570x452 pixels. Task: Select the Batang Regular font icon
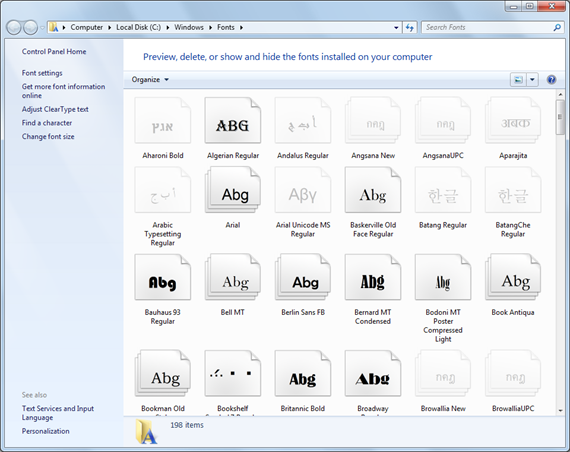[x=443, y=190]
